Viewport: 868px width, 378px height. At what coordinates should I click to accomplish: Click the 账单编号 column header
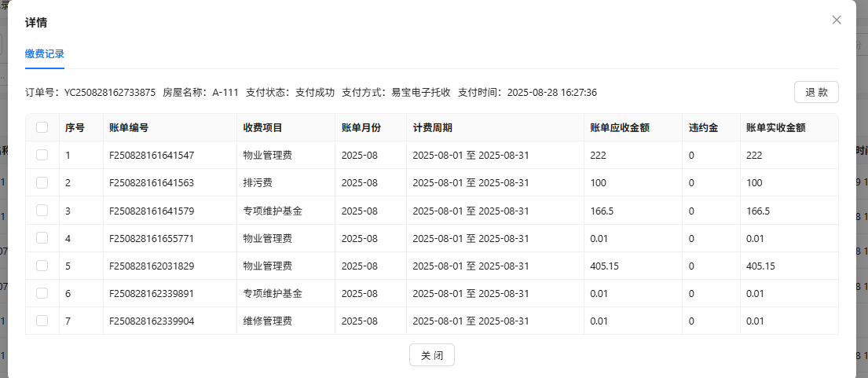pyautogui.click(x=129, y=127)
